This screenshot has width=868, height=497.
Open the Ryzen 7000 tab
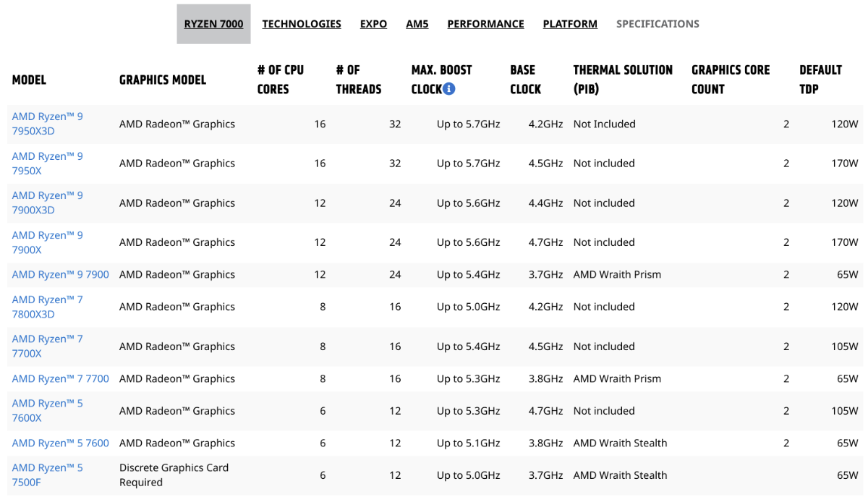pyautogui.click(x=213, y=24)
